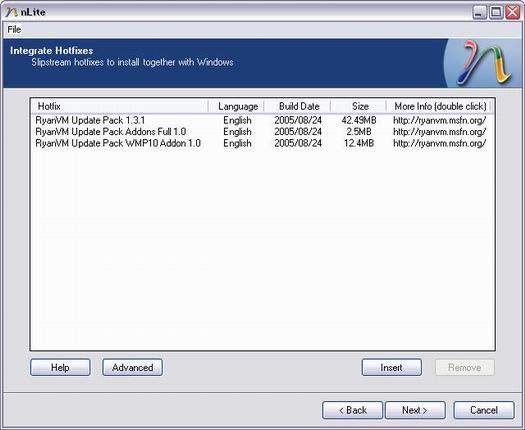This screenshot has height=430, width=525.
Task: Select RyanVM Update Pack WMP10 Addon 1.0
Action: point(118,143)
